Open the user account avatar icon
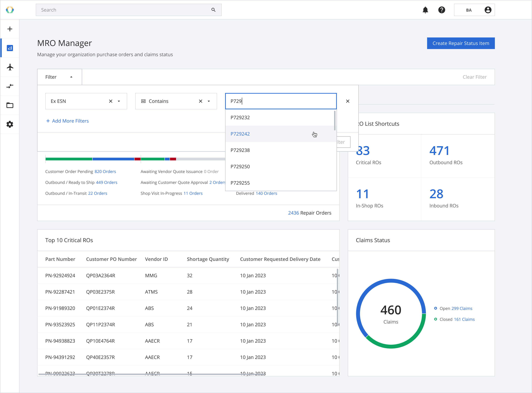532x393 pixels. tap(488, 10)
